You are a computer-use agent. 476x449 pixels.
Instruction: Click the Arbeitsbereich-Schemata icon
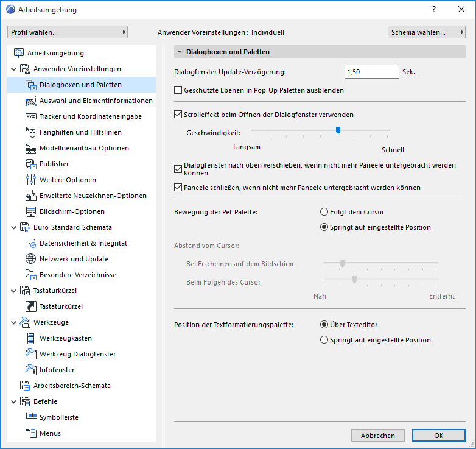(x=25, y=386)
